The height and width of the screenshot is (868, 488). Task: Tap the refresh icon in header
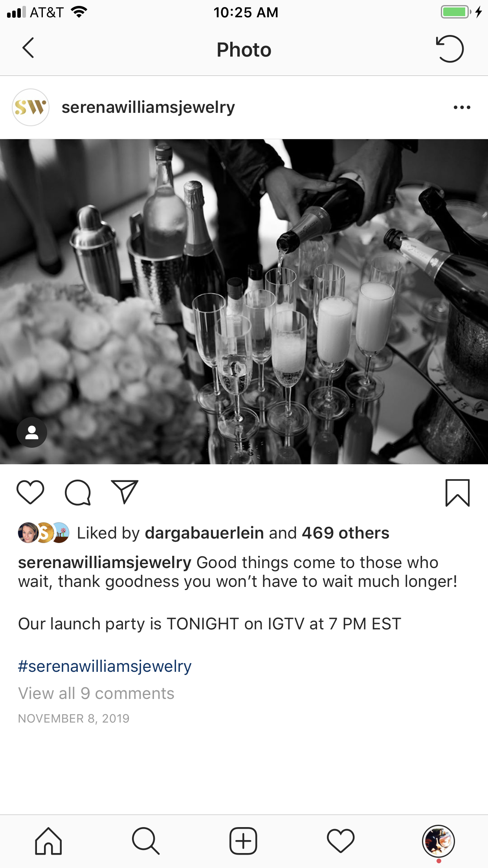coord(450,49)
